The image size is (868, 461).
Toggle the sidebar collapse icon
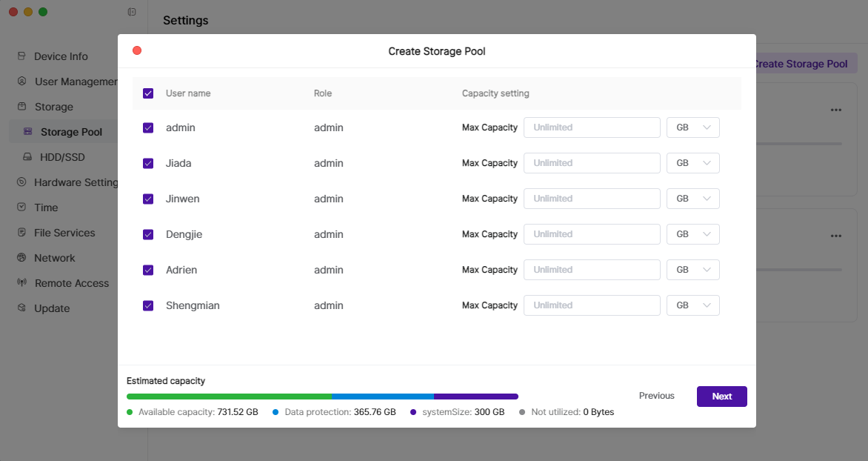pos(132,12)
